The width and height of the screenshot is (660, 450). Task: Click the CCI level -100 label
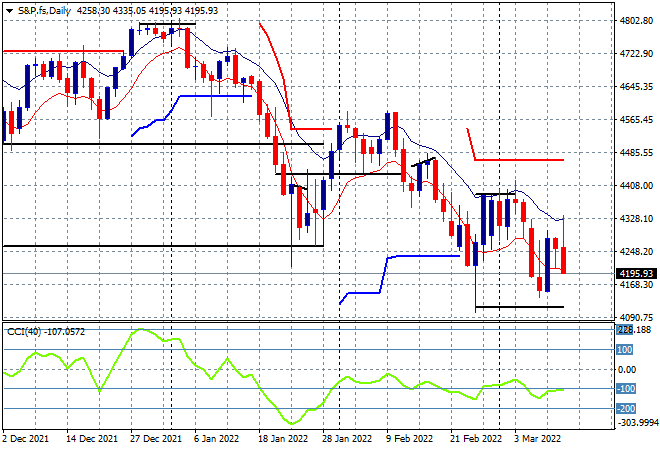(x=626, y=389)
